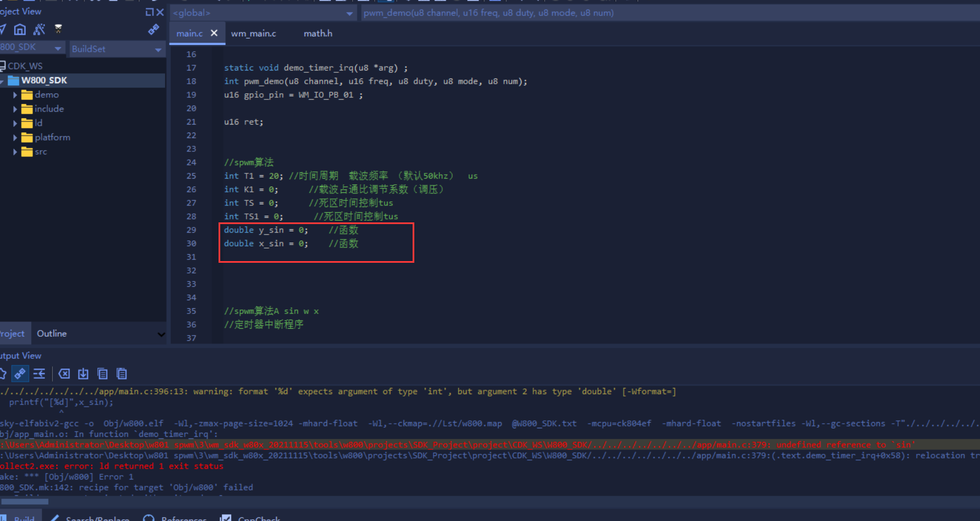
Task: Select the include folder icon
Action: coord(27,109)
